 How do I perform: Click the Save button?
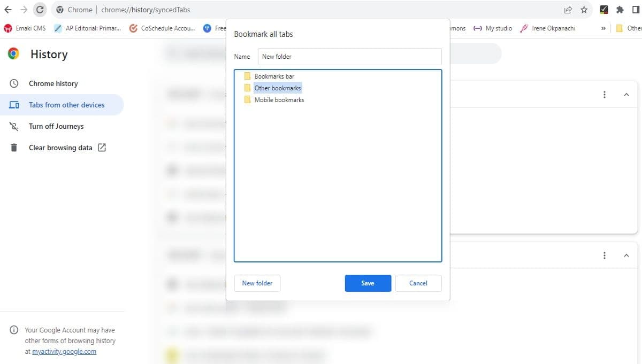(x=368, y=283)
